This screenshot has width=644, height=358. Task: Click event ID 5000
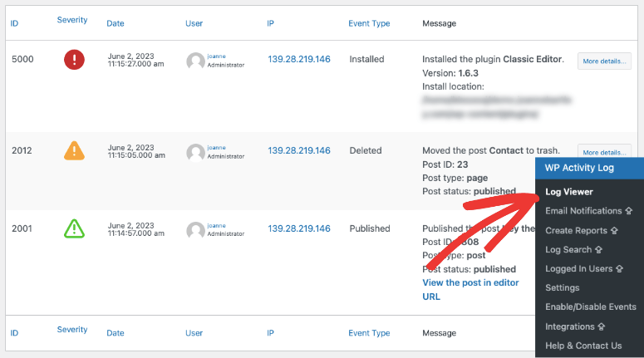pos(22,59)
